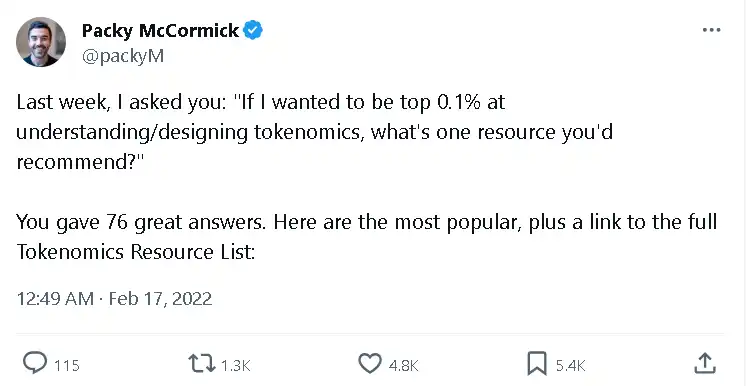Click the blue verified checkmark badge
Screen dimensions: 746x386
[x=253, y=30]
